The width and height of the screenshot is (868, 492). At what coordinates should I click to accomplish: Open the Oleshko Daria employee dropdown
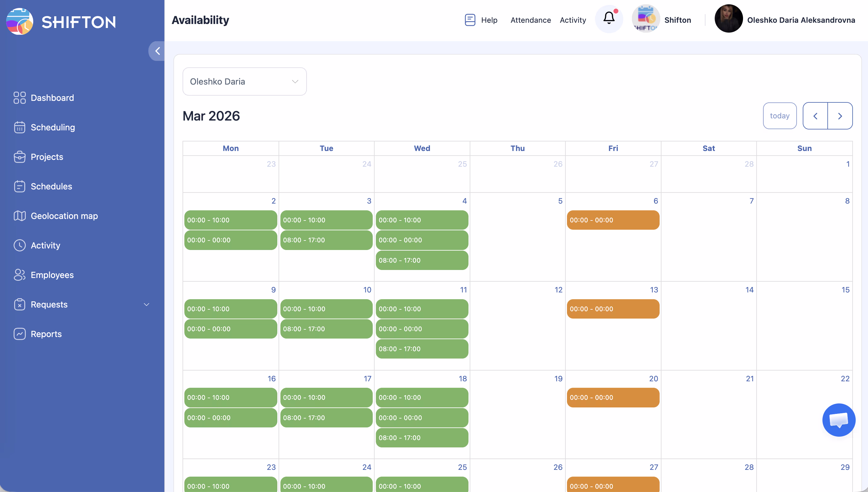[244, 81]
